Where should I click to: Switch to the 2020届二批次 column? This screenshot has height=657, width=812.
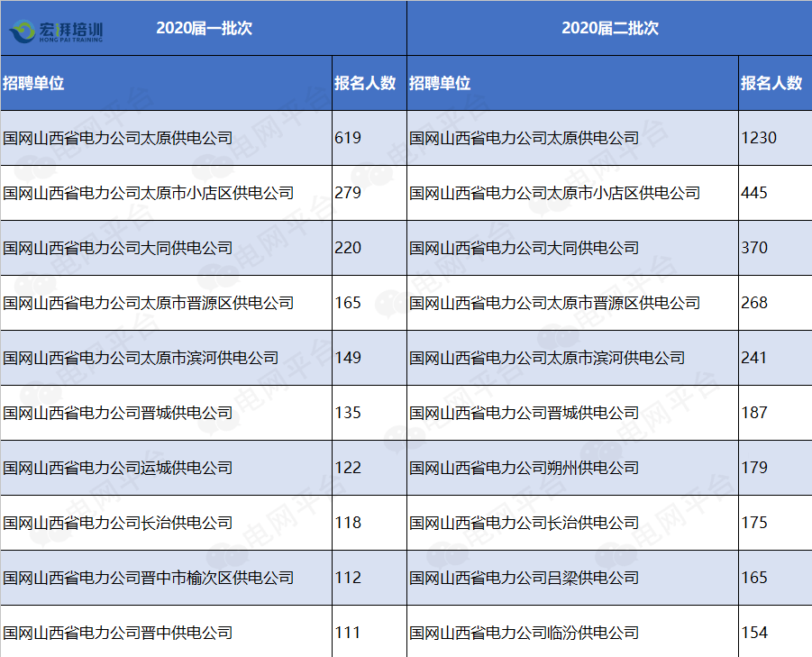pyautogui.click(x=609, y=28)
